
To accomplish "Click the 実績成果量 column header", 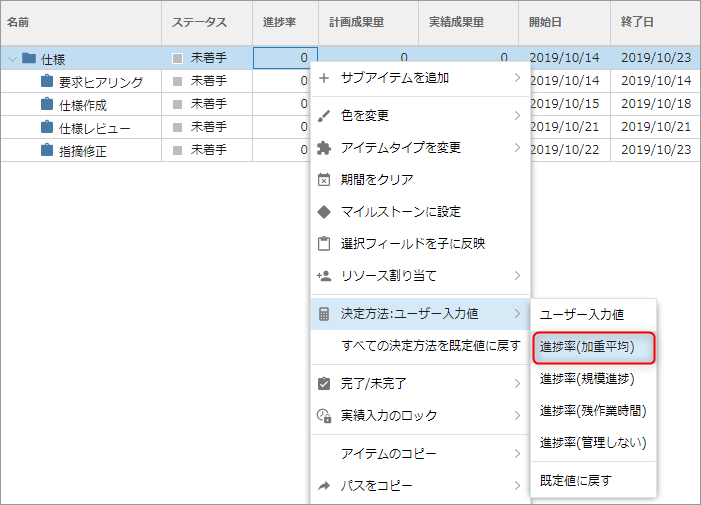I will [x=468, y=22].
